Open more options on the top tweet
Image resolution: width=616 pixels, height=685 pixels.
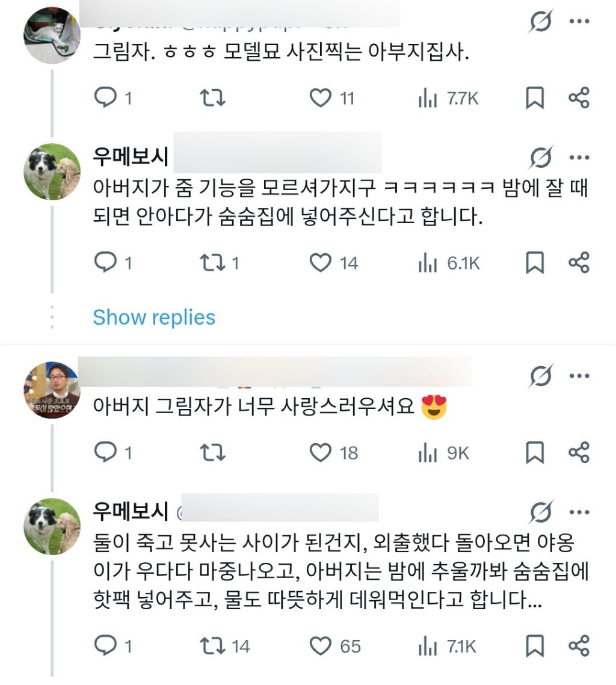(579, 22)
